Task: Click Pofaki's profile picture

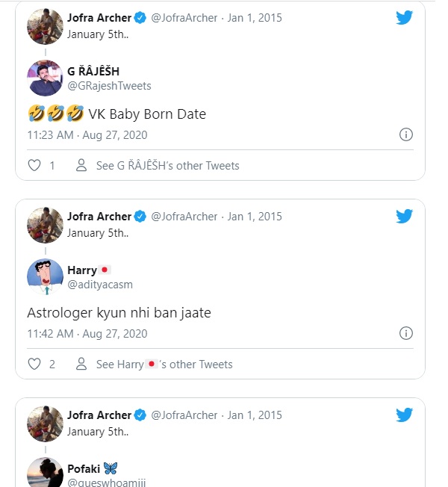Action: [46, 472]
